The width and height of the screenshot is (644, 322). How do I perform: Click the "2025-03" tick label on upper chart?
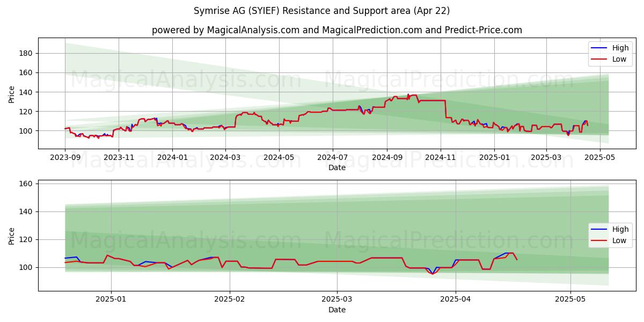(546, 157)
